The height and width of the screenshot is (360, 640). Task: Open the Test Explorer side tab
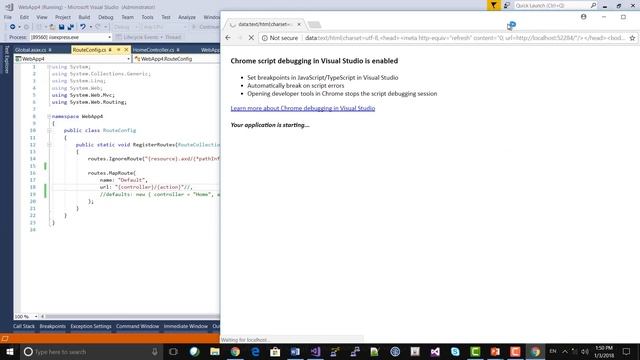[6, 60]
